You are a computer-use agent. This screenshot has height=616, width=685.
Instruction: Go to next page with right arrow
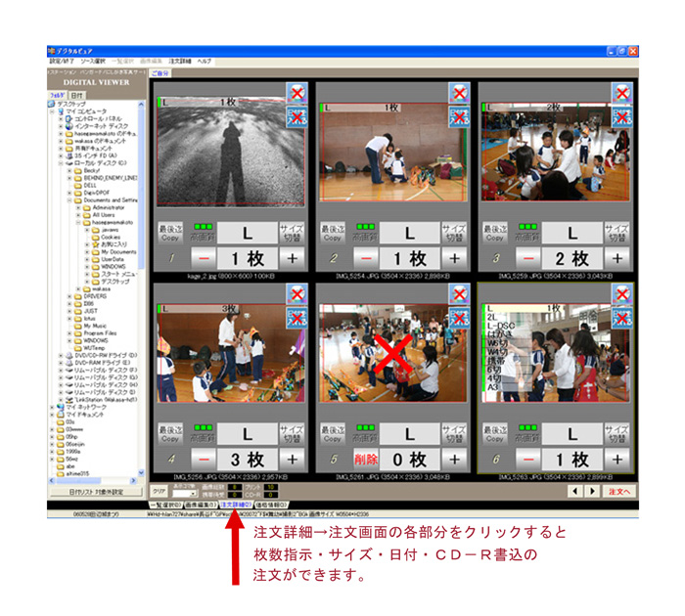(x=590, y=491)
